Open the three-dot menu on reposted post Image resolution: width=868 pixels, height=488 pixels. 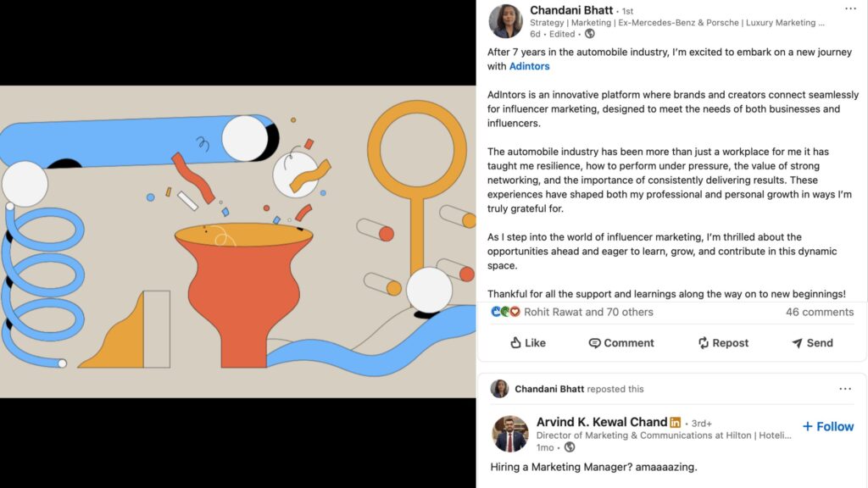pos(845,389)
